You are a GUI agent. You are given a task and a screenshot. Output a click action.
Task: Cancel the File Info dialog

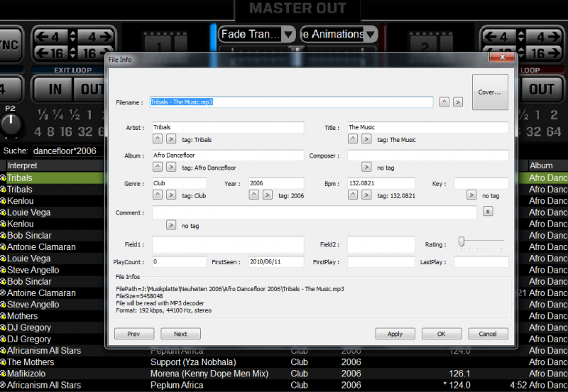tap(488, 334)
